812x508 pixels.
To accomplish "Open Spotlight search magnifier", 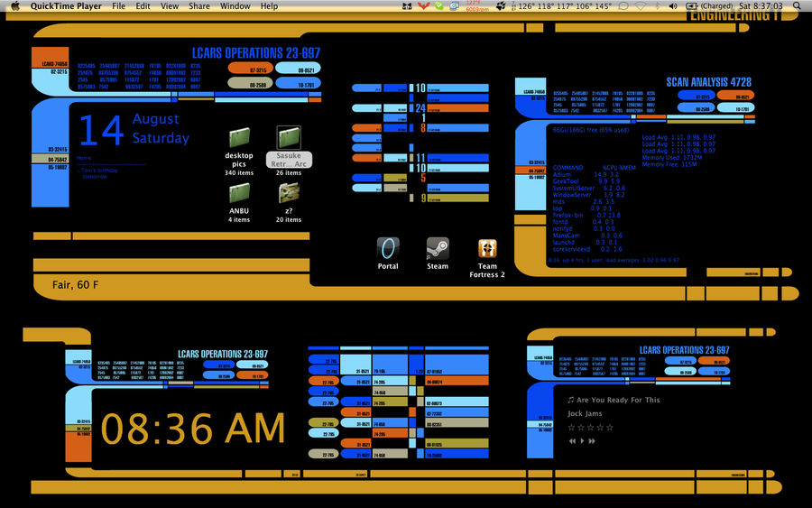I will (x=797, y=6).
